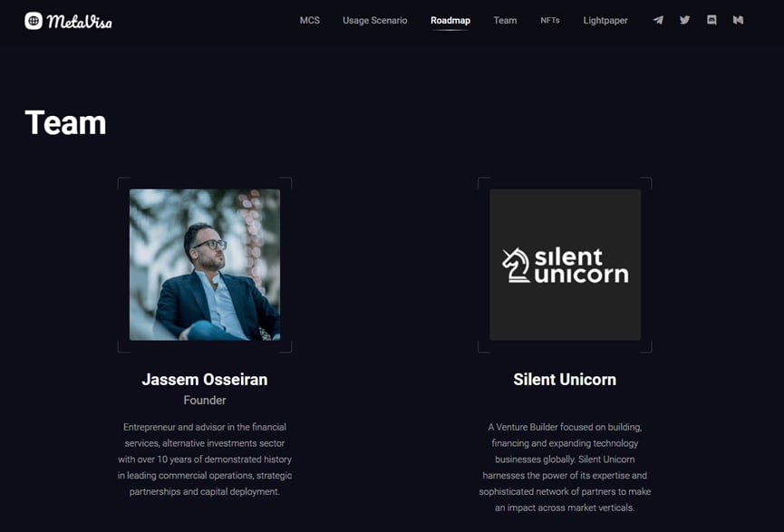Click the Silent Unicorn knight logo
Image resolution: width=784 pixels, height=532 pixels.
[516, 266]
